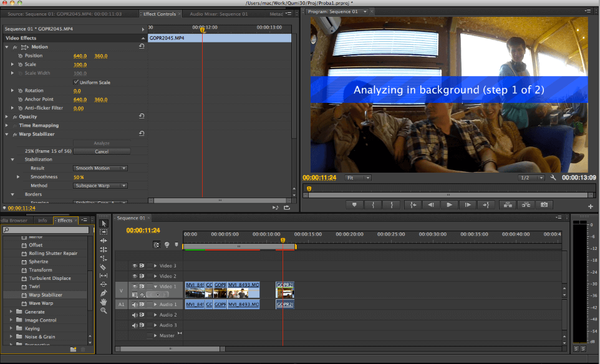600x364 pixels.
Task: Click Go to Out point button
Action: point(486,205)
